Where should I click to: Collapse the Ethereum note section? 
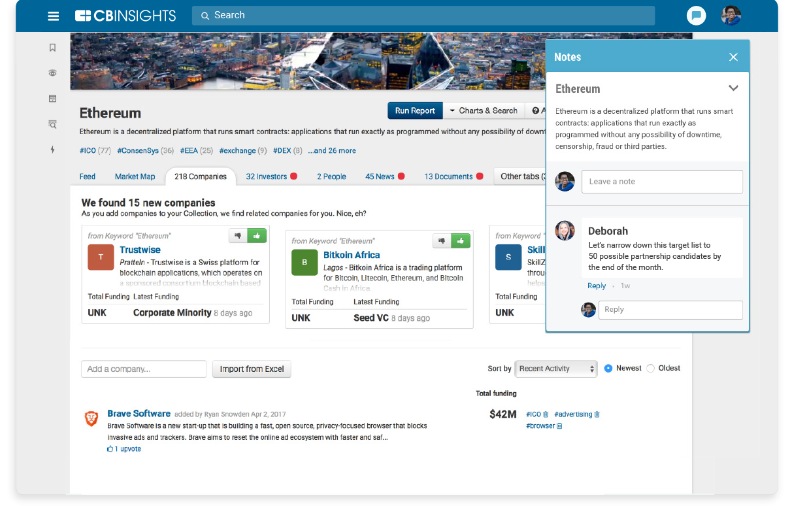click(733, 88)
